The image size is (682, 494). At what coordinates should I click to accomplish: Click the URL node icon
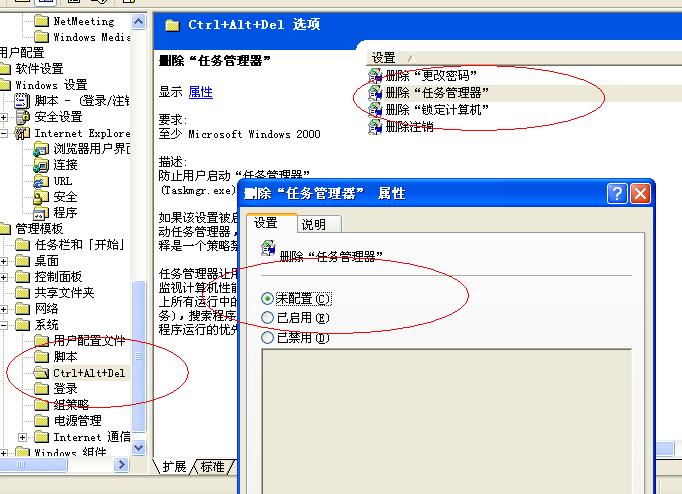coord(41,181)
